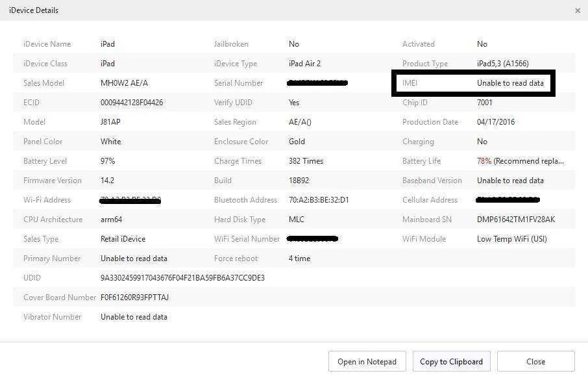Click the Battery Life 78% value
Screen dimensions: 588x380
point(484,161)
